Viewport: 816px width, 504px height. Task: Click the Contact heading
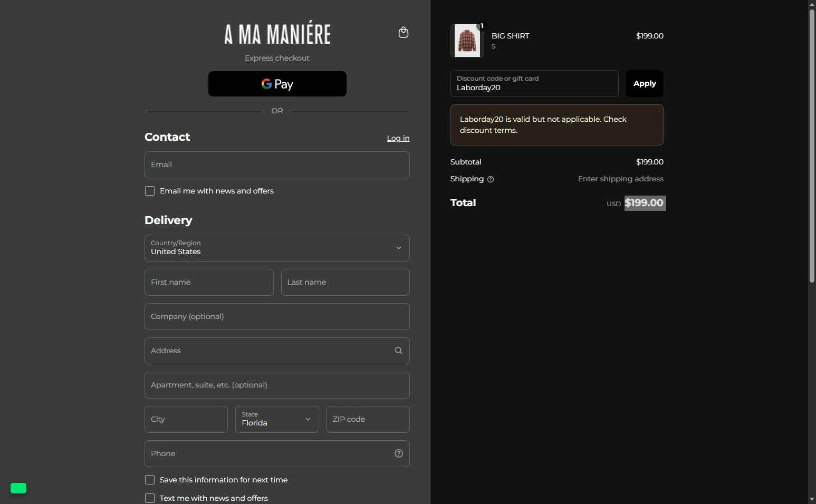[x=167, y=137]
